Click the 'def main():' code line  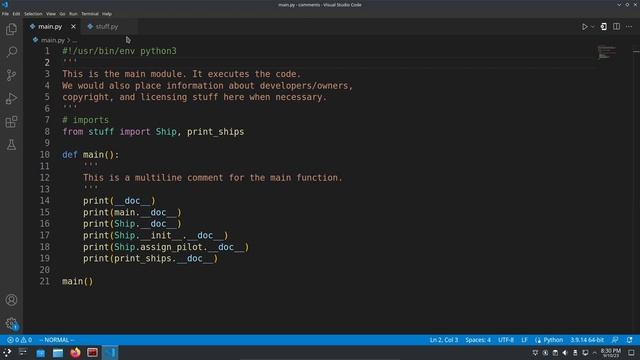(91, 155)
